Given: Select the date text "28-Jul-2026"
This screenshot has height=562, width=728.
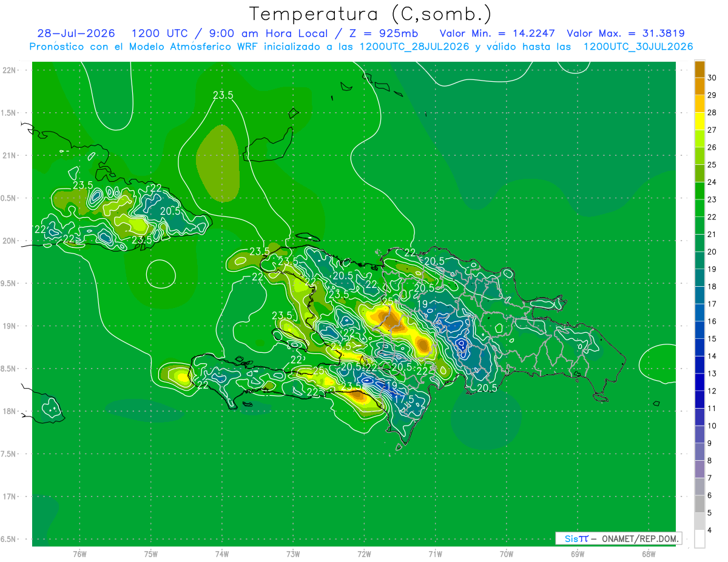Looking at the screenshot, I should tap(76, 33).
